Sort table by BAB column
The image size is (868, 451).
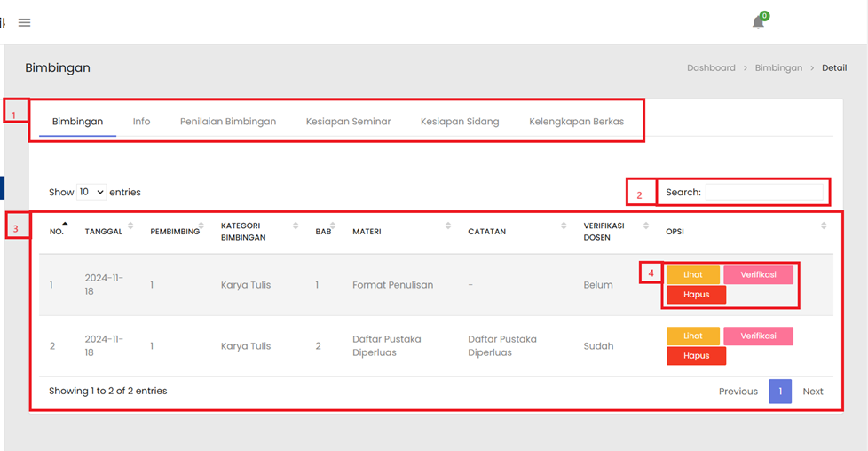point(332,225)
